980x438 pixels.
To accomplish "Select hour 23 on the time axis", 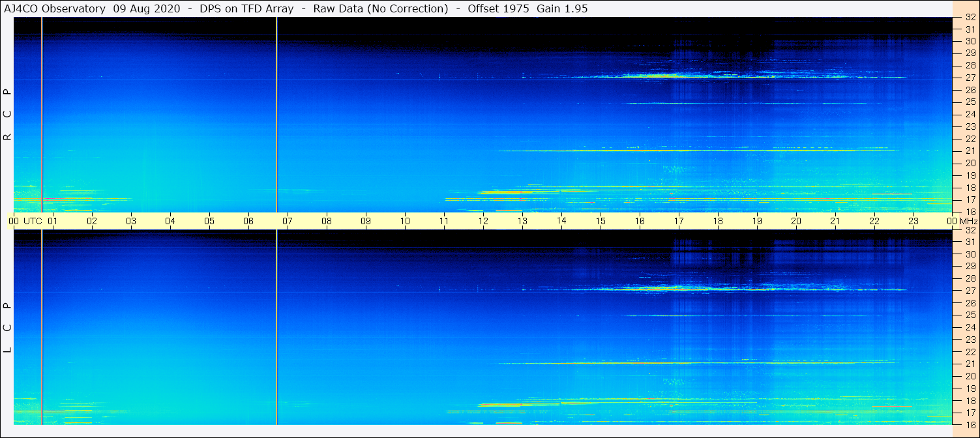I will pos(913,221).
